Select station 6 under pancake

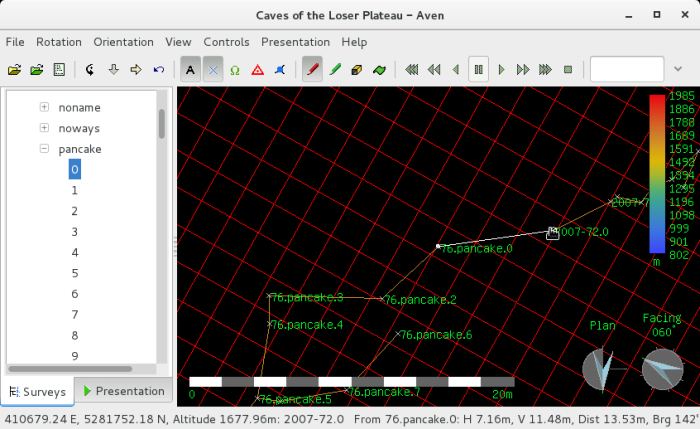75,294
